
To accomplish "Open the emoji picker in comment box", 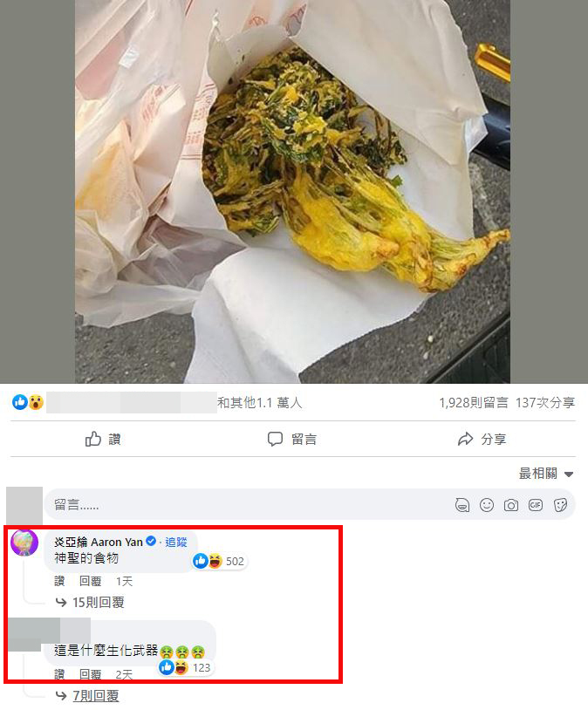I will tap(487, 505).
